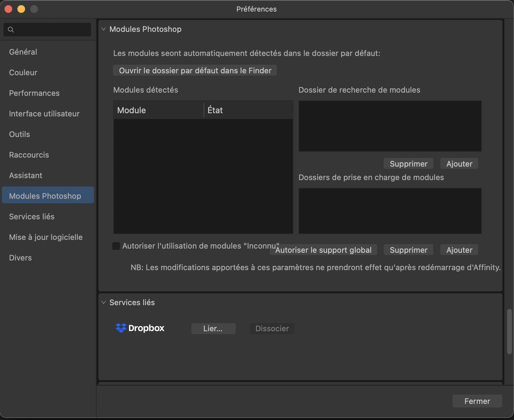Collapse the Modules Photoshop section

click(x=104, y=29)
